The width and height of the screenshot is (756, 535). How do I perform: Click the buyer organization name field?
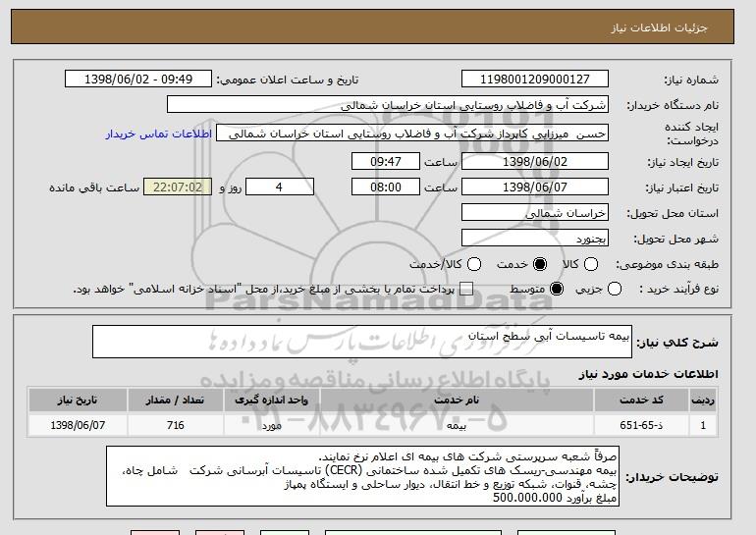pos(388,105)
